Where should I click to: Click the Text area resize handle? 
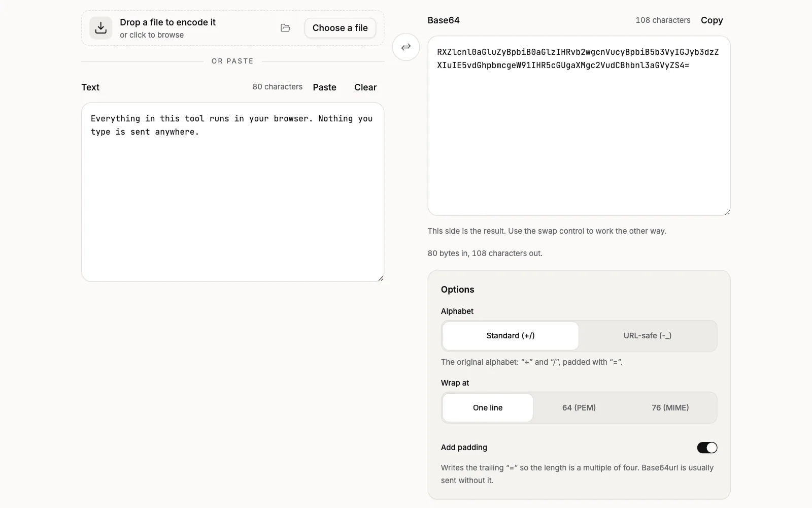pyautogui.click(x=381, y=278)
